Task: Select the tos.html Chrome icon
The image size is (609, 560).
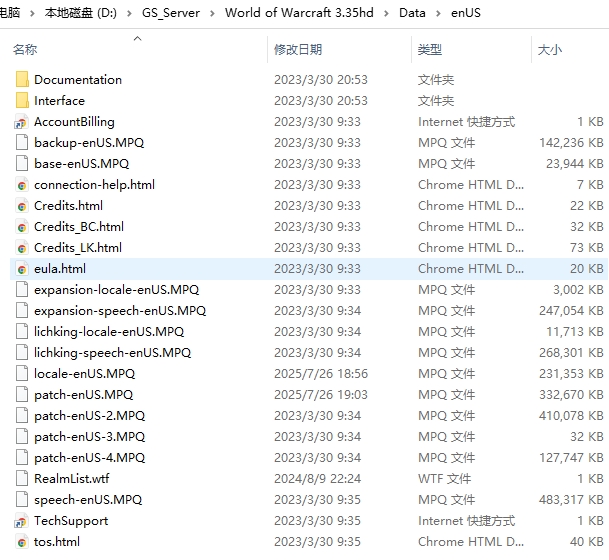Action: (x=22, y=542)
